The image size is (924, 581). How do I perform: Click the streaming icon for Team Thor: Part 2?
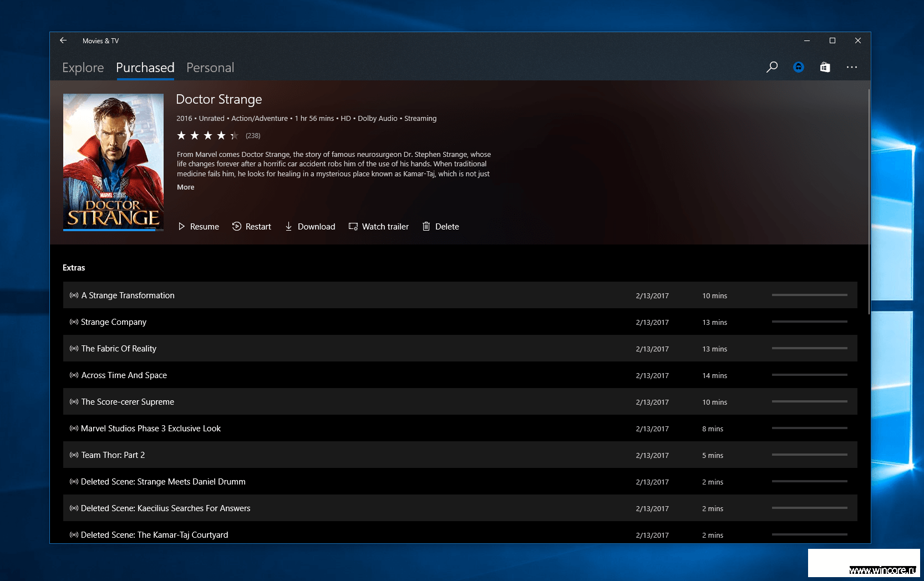74,455
